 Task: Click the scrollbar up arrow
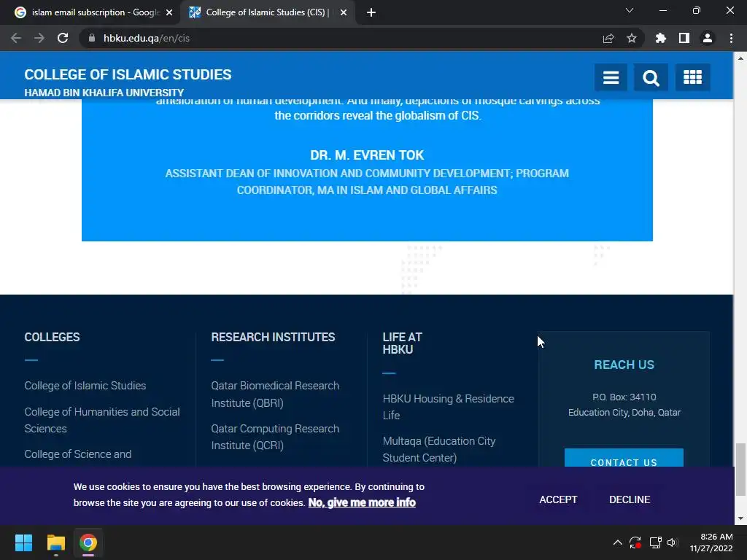tap(740, 58)
